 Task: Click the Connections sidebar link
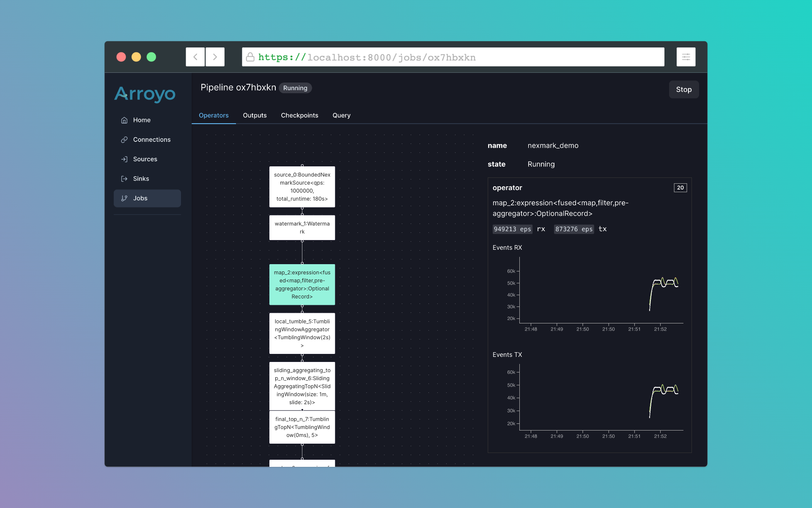point(152,140)
